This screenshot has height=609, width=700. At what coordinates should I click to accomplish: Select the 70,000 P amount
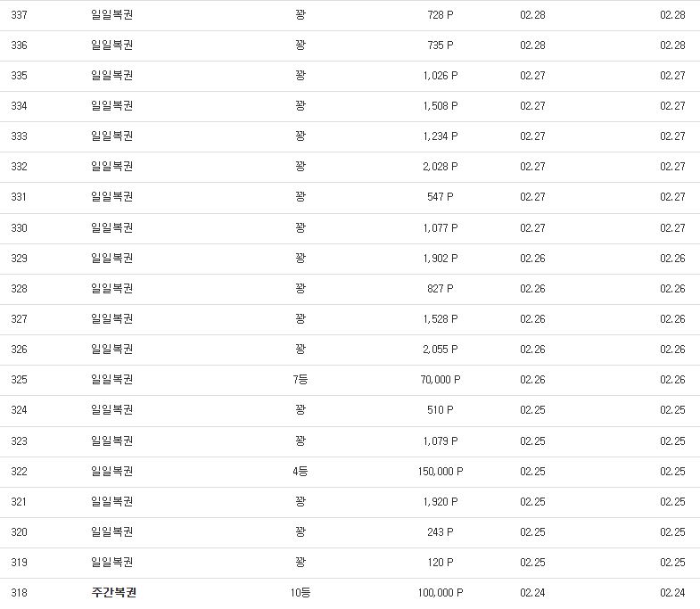pos(441,379)
